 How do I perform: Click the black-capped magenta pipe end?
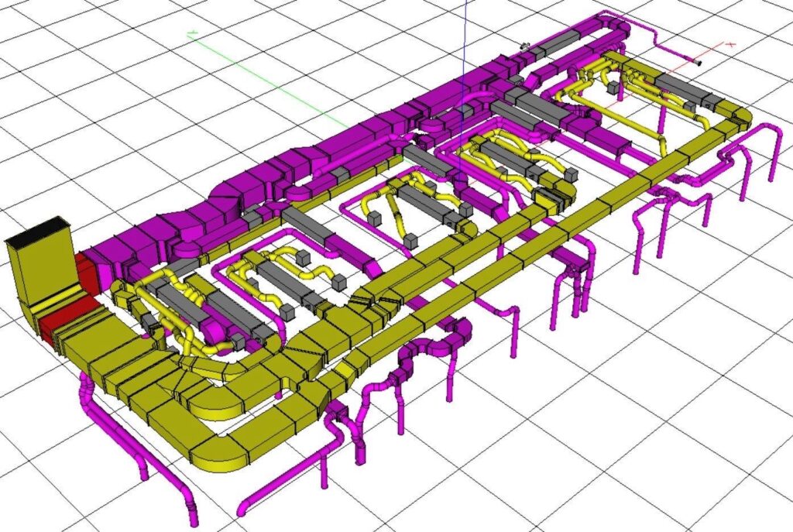click(x=699, y=63)
